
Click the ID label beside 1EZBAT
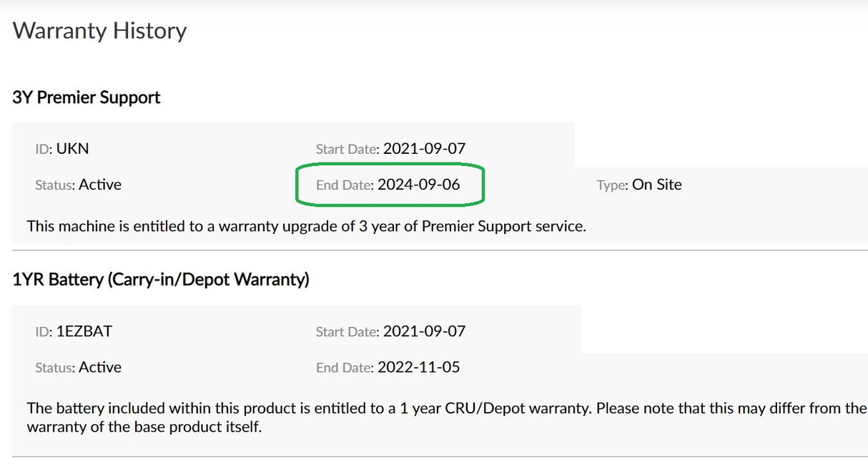43,332
